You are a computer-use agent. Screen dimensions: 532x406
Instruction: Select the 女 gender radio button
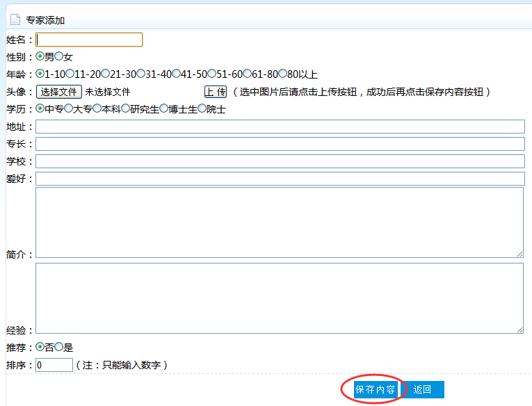click(59, 56)
